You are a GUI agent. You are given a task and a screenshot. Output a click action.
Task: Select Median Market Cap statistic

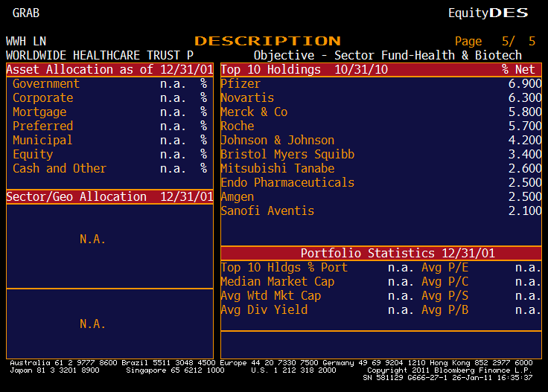[278, 281]
